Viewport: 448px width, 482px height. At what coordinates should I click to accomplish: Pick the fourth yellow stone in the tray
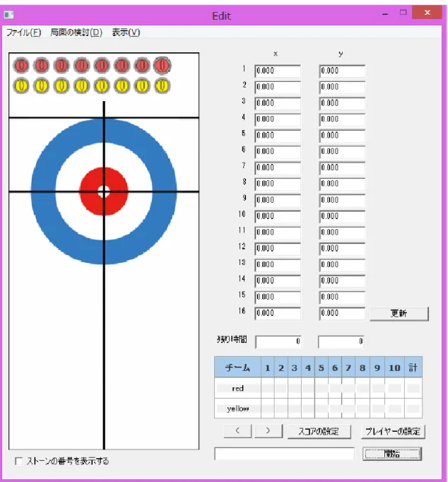point(82,86)
